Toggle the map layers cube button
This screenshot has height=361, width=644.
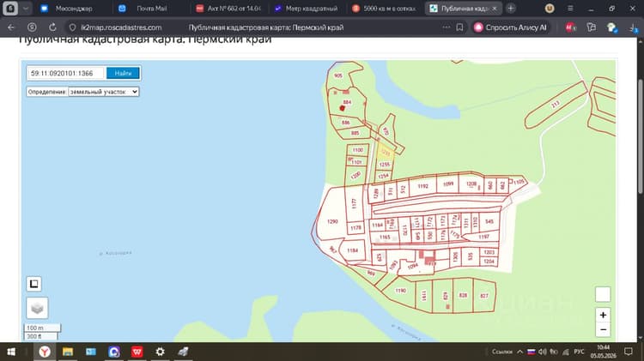[x=37, y=308]
